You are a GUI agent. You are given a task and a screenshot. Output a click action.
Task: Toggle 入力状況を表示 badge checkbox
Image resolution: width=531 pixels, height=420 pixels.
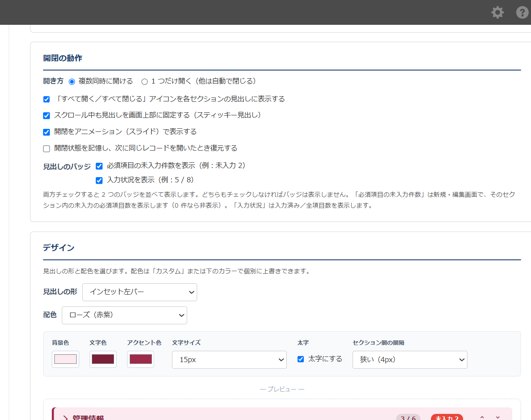[99, 180]
